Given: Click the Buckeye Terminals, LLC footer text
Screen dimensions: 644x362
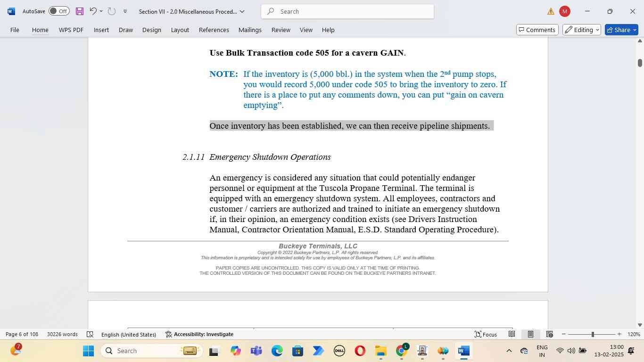Looking at the screenshot, I should (x=318, y=246).
